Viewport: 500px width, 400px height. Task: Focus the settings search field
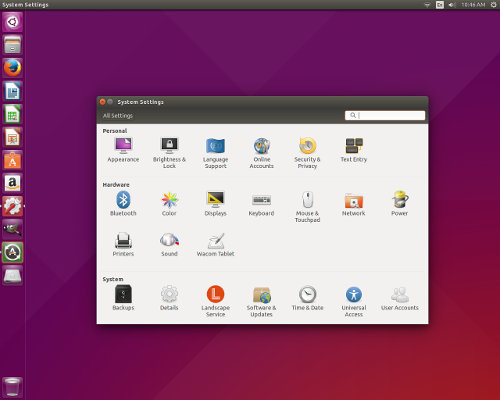(x=385, y=115)
